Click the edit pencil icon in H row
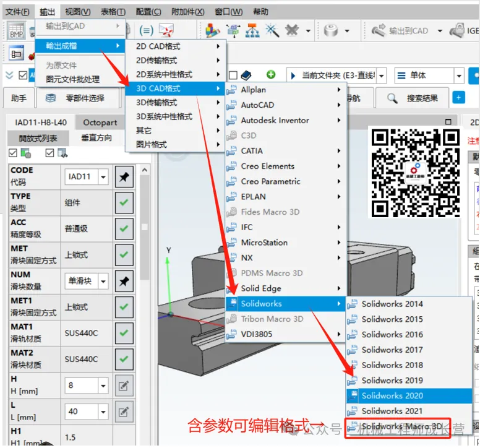Image resolution: width=480 pixels, height=448 pixels. 124,386
